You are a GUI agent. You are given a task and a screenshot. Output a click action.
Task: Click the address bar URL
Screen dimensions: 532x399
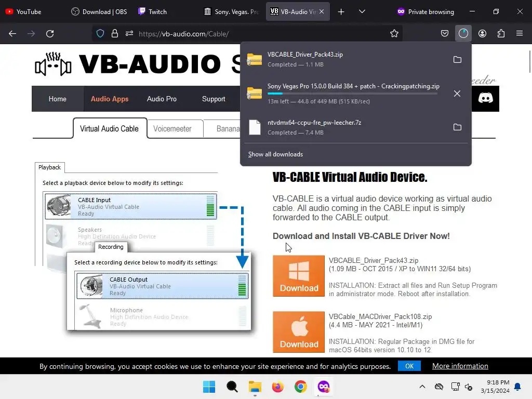point(183,34)
